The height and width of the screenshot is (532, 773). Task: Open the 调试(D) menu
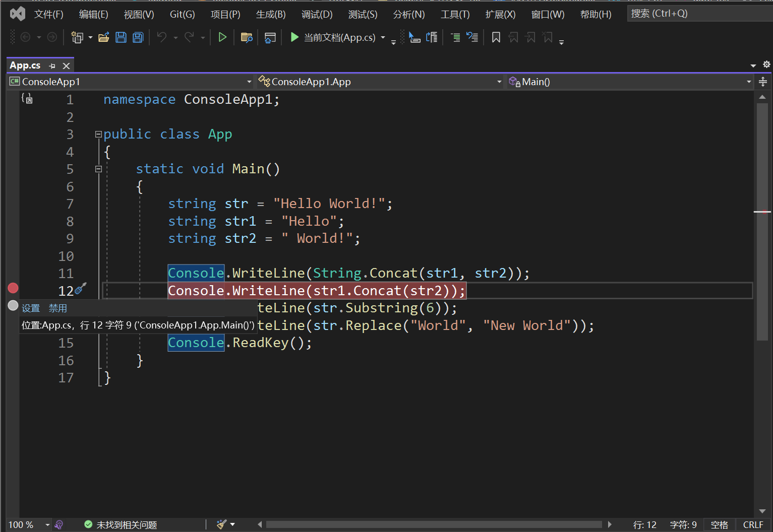click(x=317, y=15)
